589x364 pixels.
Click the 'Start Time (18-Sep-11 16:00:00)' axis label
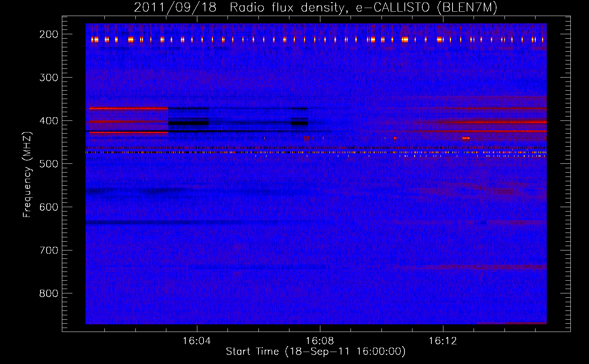[316, 351]
